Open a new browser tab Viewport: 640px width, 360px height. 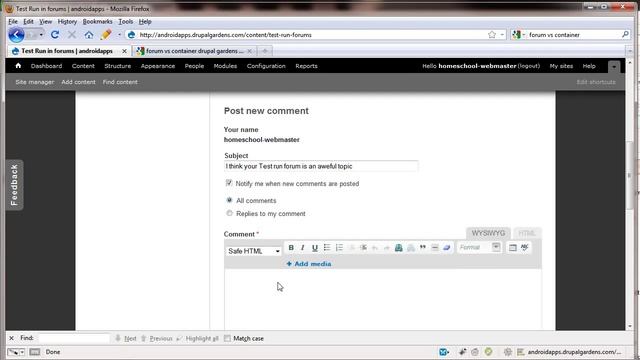(x=265, y=51)
